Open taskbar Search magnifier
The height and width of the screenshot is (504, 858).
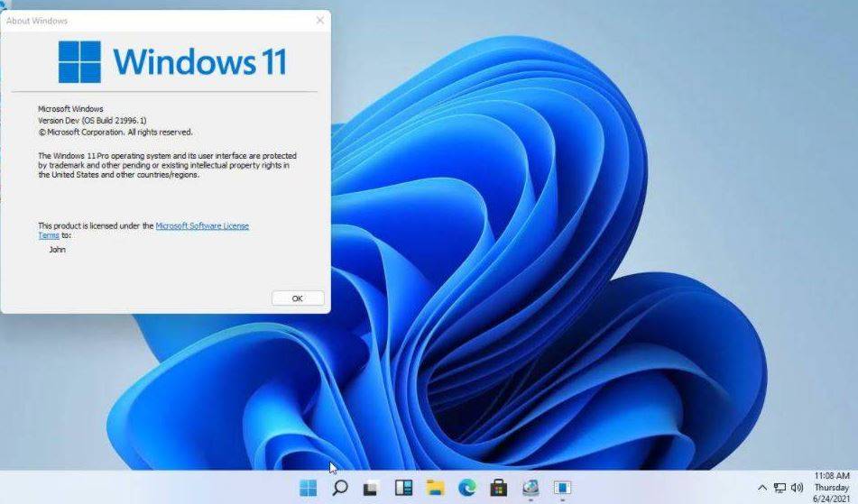pyautogui.click(x=340, y=487)
